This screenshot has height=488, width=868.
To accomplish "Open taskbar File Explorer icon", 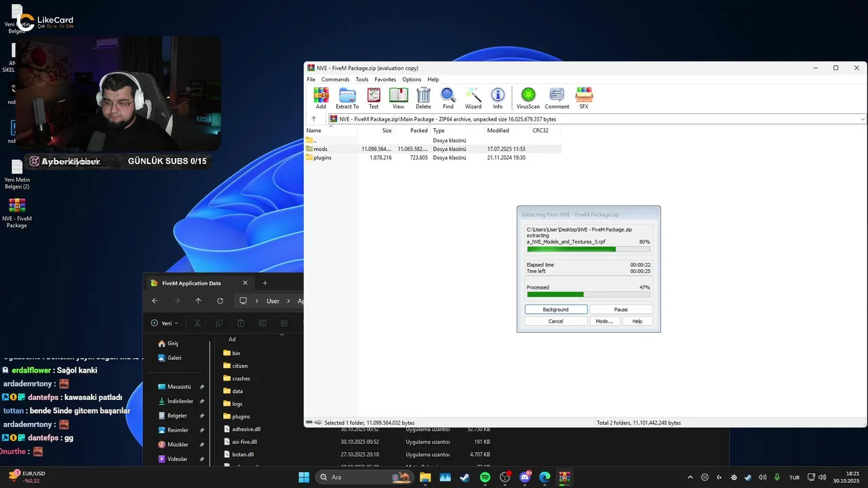I will tap(425, 477).
